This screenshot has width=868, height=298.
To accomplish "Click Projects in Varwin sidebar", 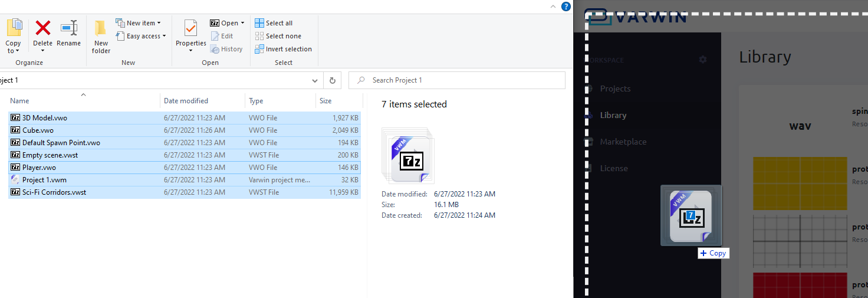I will [x=615, y=89].
